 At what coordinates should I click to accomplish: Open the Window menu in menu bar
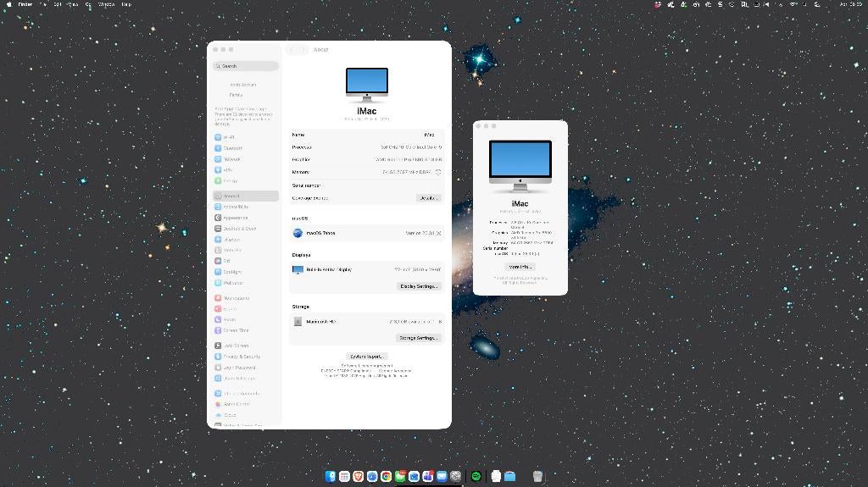tap(106, 4)
